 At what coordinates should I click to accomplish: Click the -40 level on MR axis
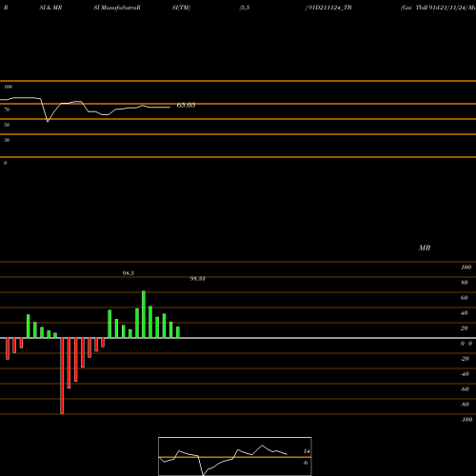point(465,374)
